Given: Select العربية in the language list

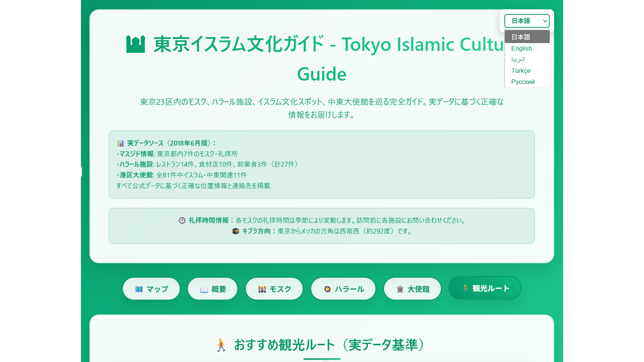Looking at the screenshot, I should click(x=527, y=60).
